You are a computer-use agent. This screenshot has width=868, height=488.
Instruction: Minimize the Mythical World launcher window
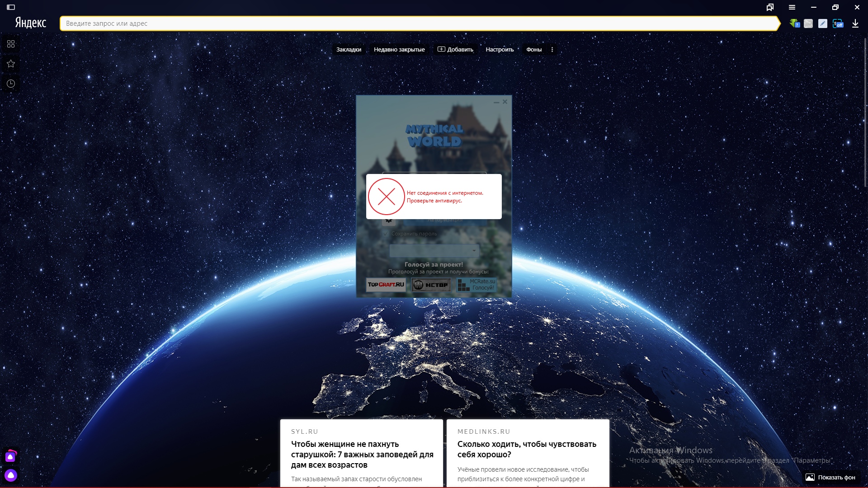(496, 102)
